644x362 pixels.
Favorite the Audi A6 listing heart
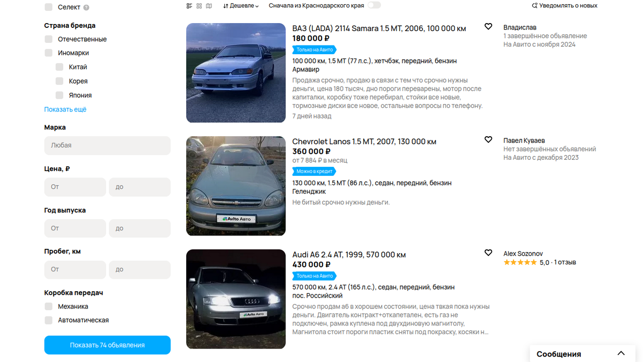[488, 253]
